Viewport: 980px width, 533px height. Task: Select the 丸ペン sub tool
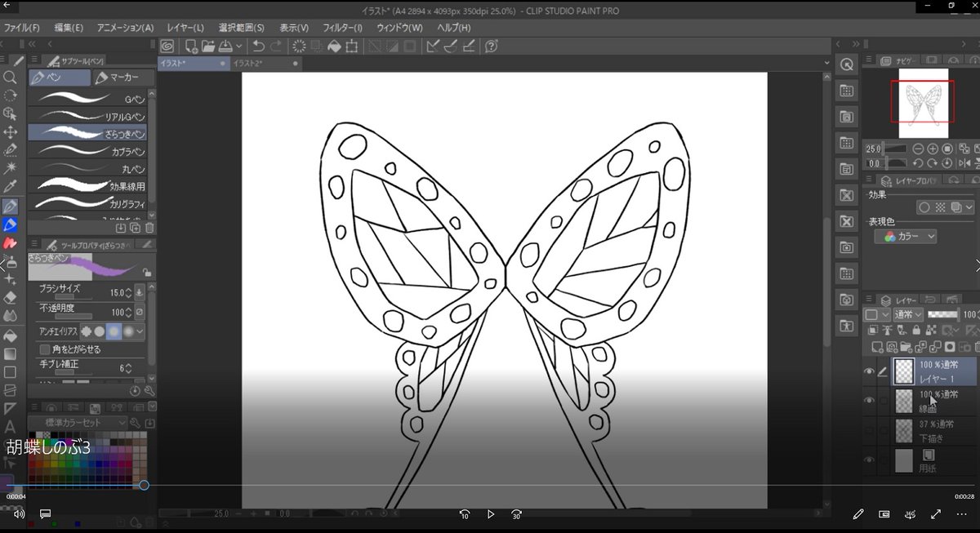(x=87, y=167)
